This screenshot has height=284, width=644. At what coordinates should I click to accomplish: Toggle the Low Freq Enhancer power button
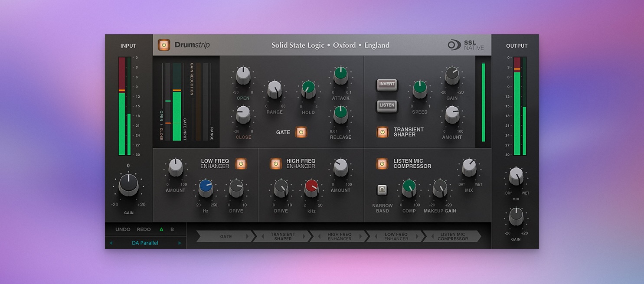(x=241, y=164)
